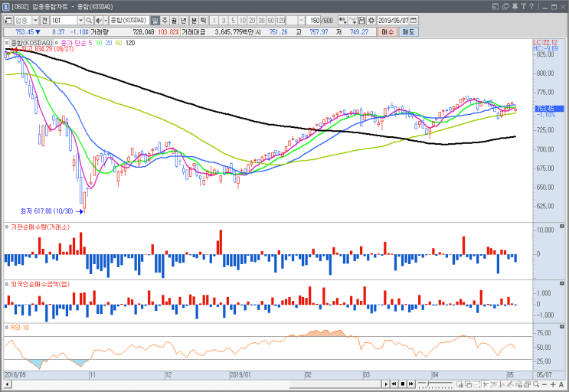Screen dimensions: 569x392
Task: Click fast-forward button in bottom controls
Action: 410,384
